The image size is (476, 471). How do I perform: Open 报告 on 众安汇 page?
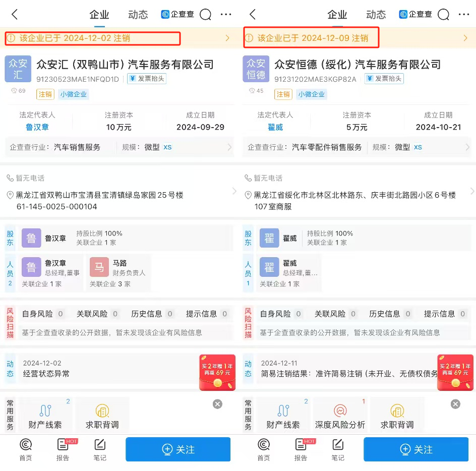click(63, 450)
